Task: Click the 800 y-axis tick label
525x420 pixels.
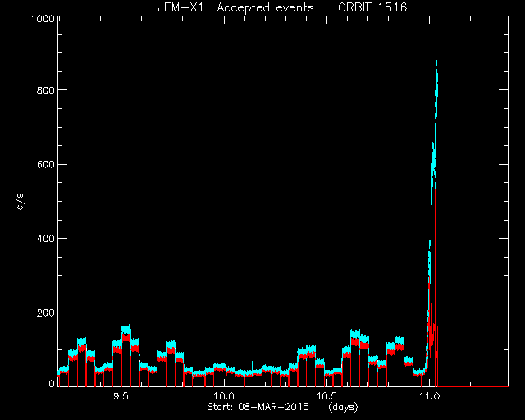Action: tap(45, 90)
